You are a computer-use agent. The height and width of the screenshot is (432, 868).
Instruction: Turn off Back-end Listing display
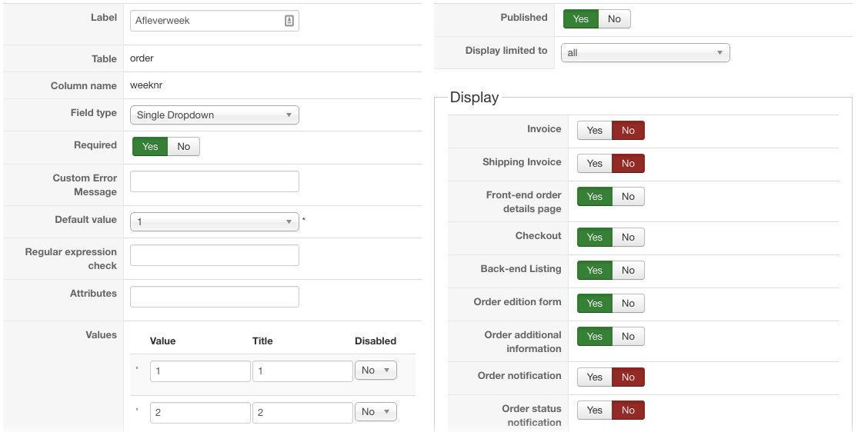coord(628,271)
